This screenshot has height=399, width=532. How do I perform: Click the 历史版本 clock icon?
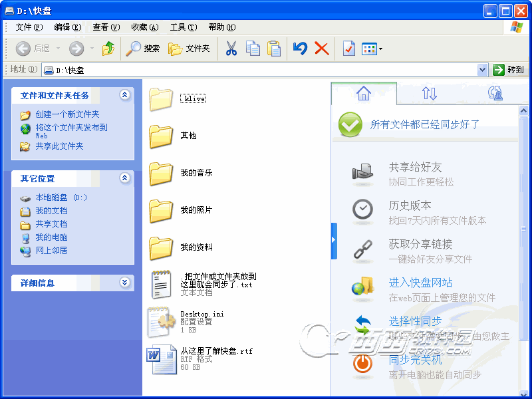[x=362, y=209]
